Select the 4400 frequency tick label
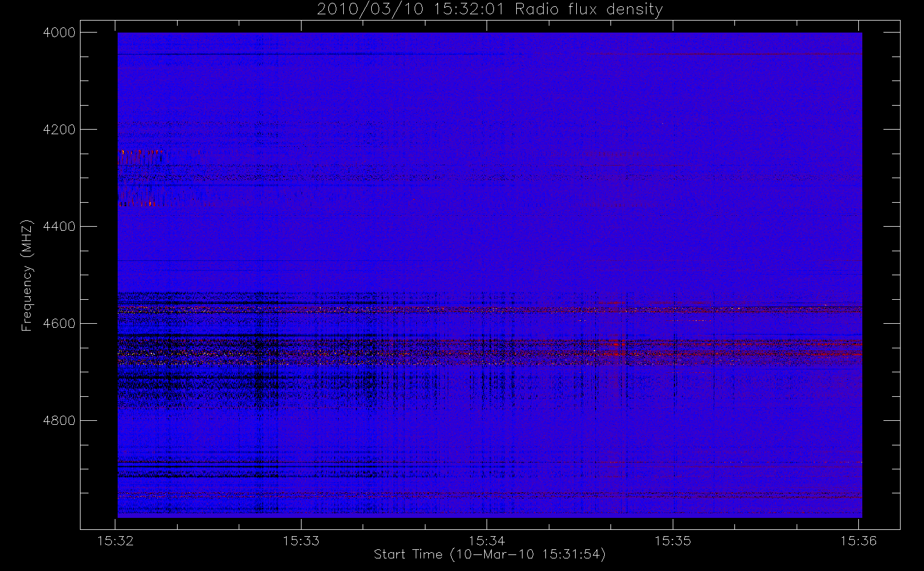 [x=59, y=227]
